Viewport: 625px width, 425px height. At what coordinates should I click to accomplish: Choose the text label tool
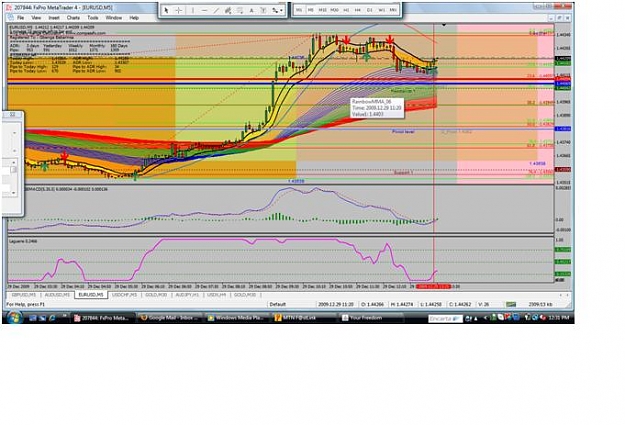pyautogui.click(x=263, y=10)
